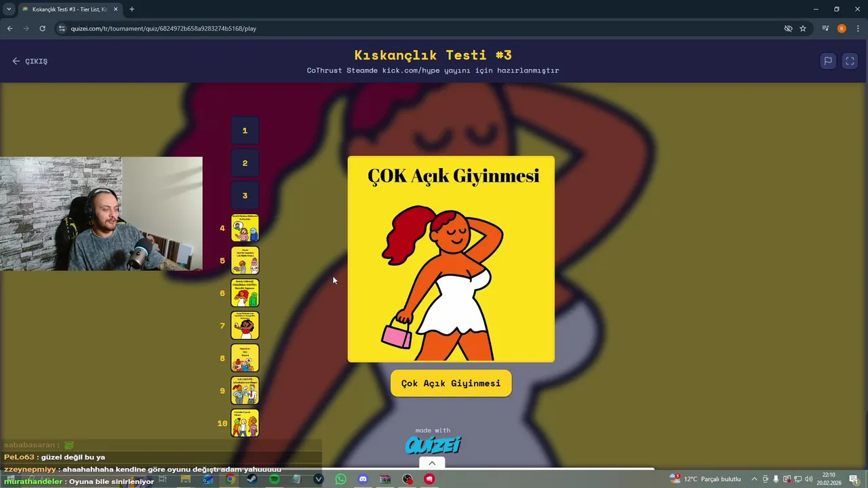Select empty rank slot 2
Viewport: 868px width, 488px height.
click(x=245, y=163)
